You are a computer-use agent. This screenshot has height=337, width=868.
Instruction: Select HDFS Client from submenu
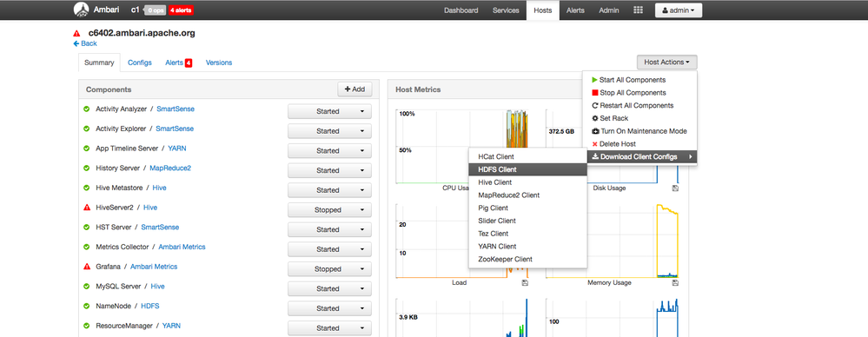527,169
